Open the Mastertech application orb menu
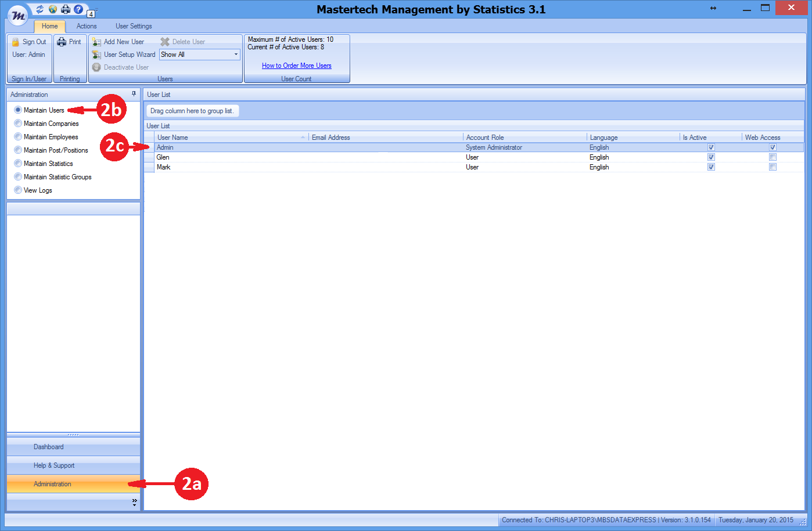Screen dimensions: 812x531 click(18, 16)
